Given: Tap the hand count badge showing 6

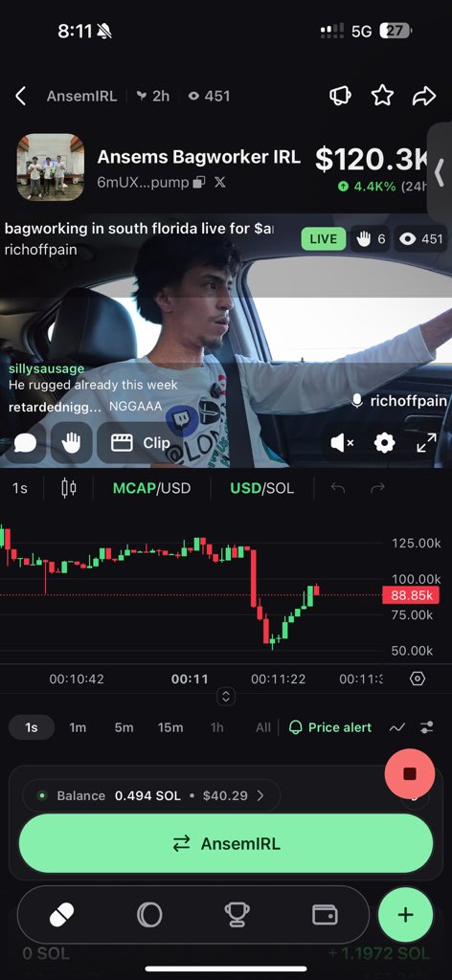Looking at the screenshot, I should (x=371, y=238).
